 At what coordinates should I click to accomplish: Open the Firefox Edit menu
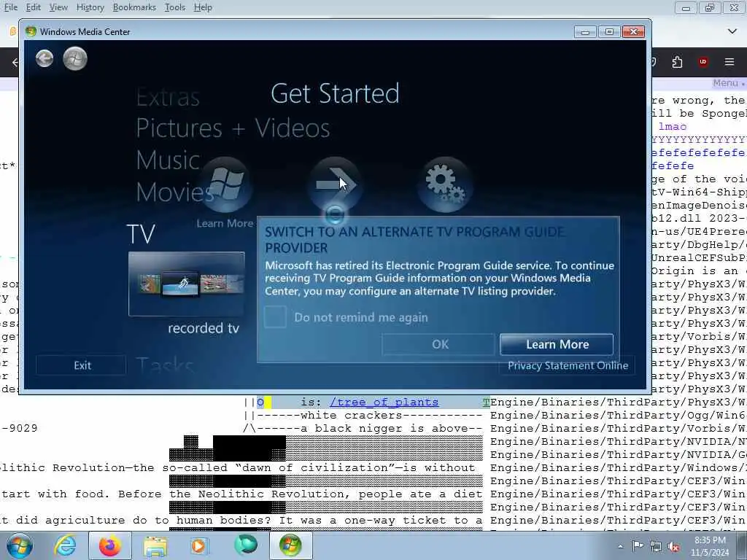33,7
